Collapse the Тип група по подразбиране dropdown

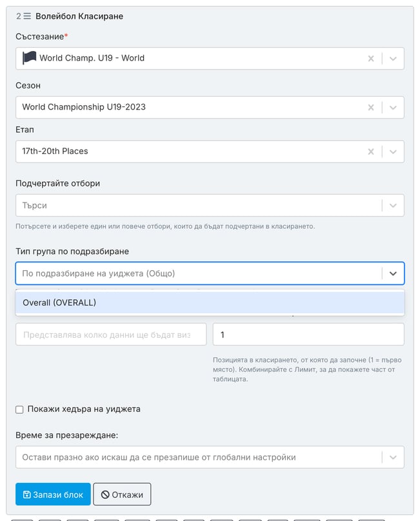(393, 273)
